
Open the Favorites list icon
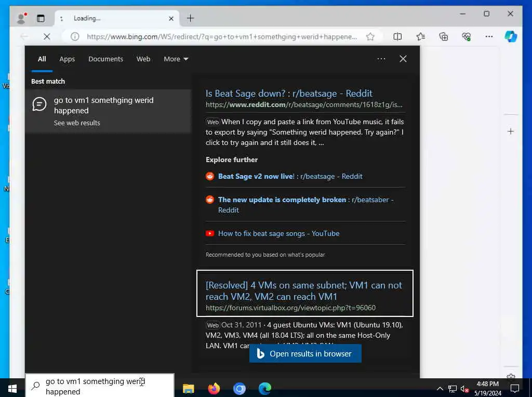point(420,36)
